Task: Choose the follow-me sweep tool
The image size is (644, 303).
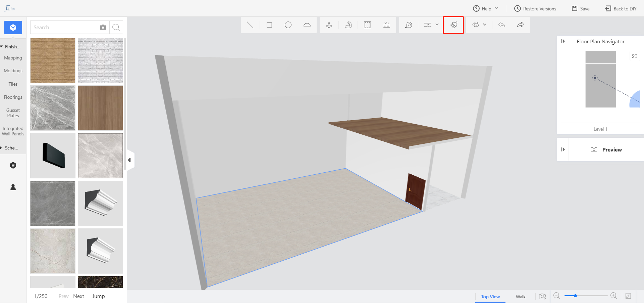Action: tap(348, 25)
